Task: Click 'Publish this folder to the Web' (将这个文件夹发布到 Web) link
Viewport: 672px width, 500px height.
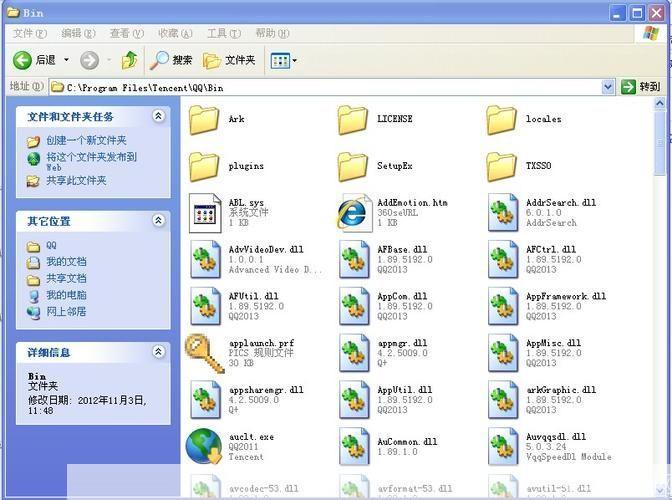Action: (91, 162)
